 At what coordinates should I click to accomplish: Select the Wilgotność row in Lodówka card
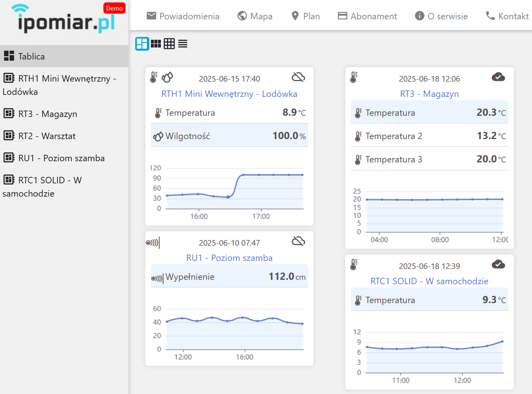[229, 136]
